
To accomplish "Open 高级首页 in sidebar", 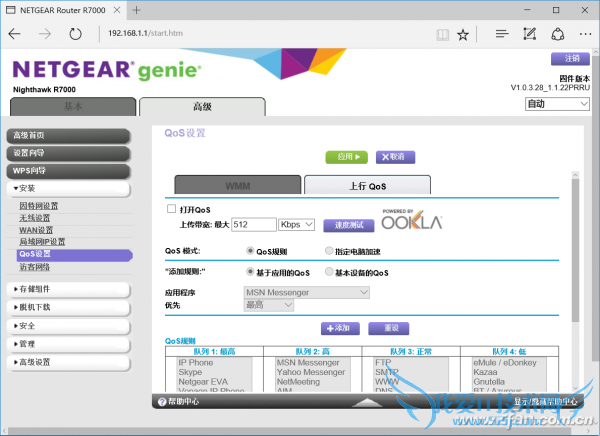I will coord(68,136).
